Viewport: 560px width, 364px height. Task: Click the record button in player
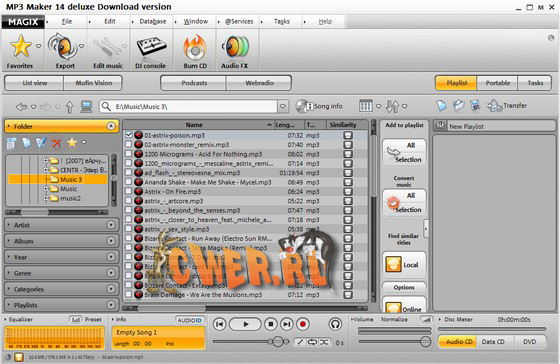(303, 324)
